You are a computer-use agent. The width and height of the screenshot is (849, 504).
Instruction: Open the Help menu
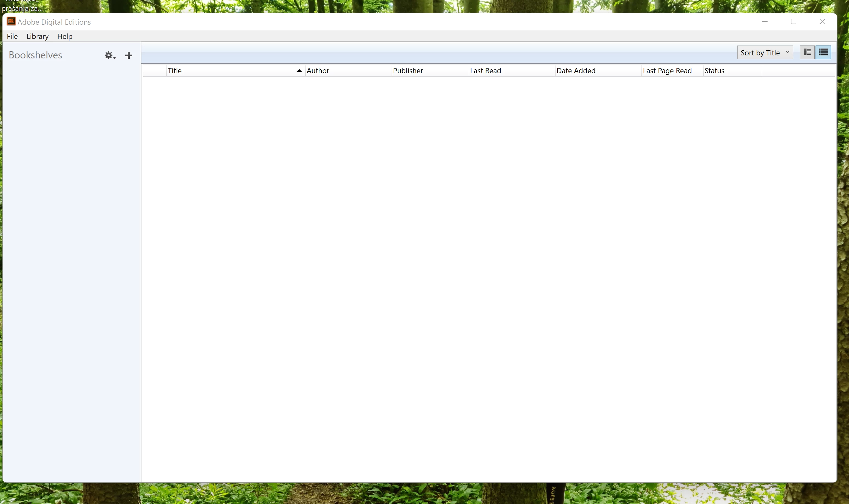(x=64, y=36)
